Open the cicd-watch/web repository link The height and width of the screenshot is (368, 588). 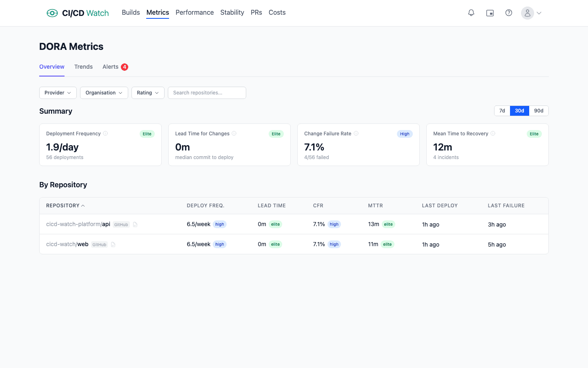tap(67, 244)
